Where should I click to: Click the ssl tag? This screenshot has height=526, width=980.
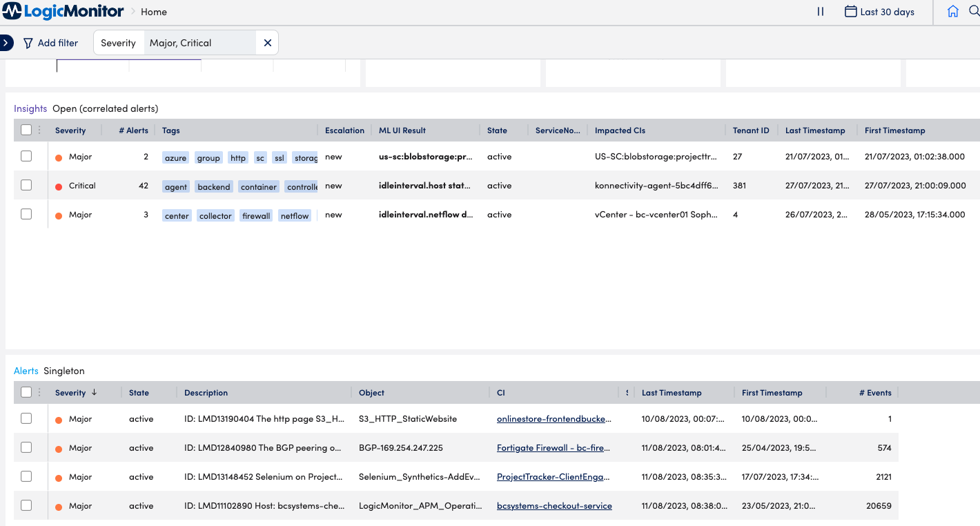tap(279, 158)
